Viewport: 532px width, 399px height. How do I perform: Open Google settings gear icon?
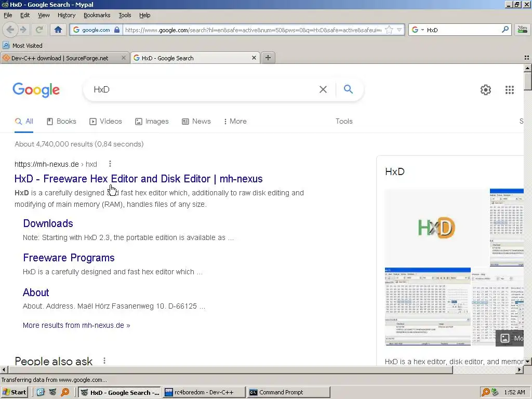point(486,90)
